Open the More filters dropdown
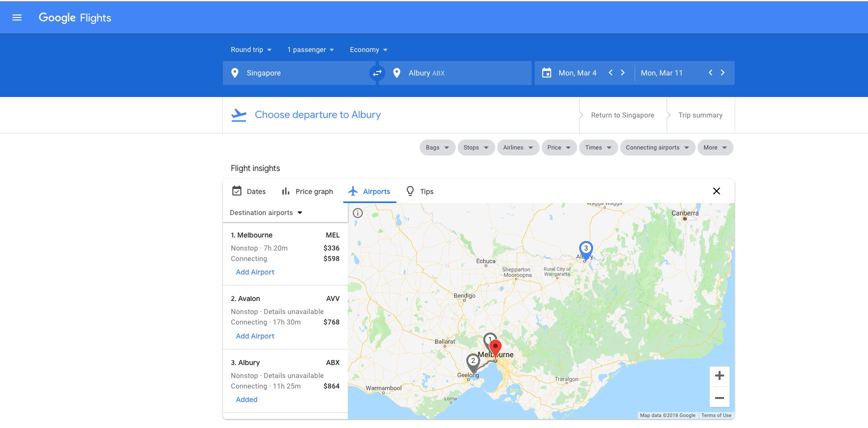Image resolution: width=868 pixels, height=428 pixels. [x=716, y=147]
